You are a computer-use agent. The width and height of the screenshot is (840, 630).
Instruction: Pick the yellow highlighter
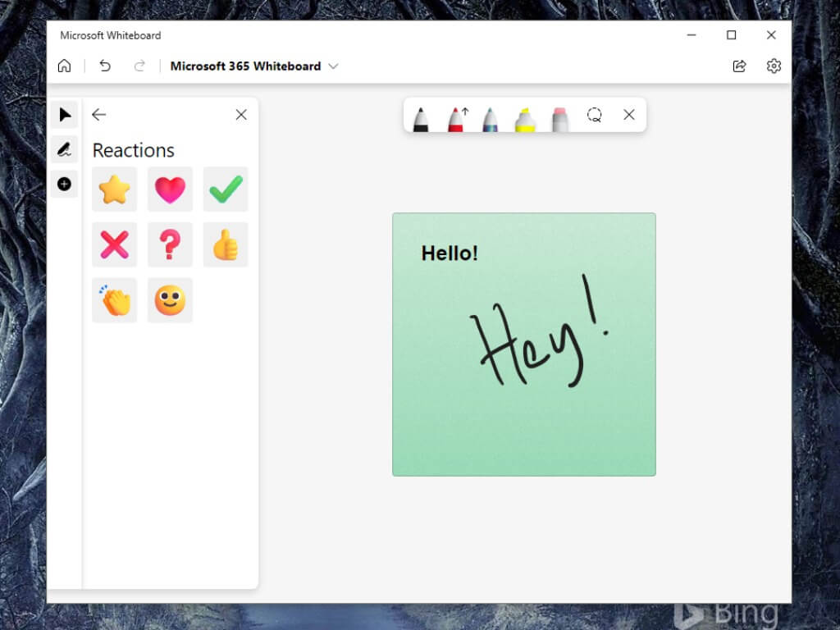(x=525, y=119)
